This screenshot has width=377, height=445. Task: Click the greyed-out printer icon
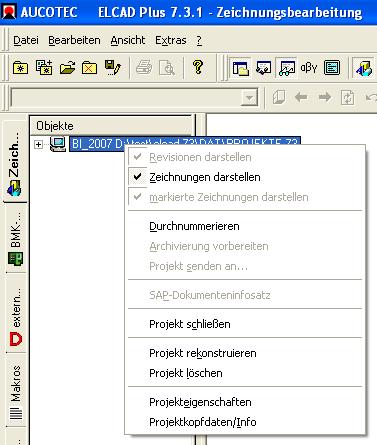coord(144,68)
